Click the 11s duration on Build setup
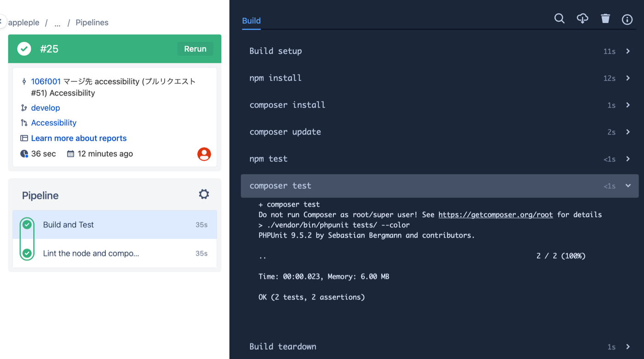 [609, 51]
